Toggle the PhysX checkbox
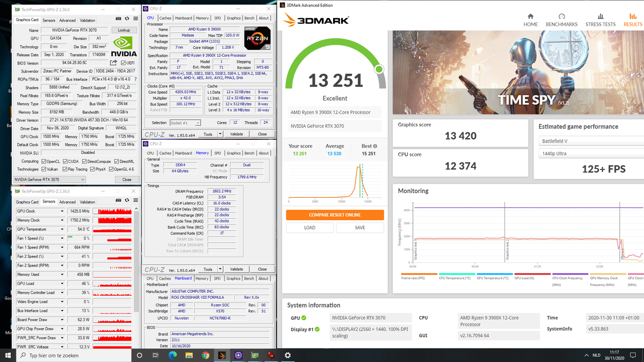 pos(92,169)
